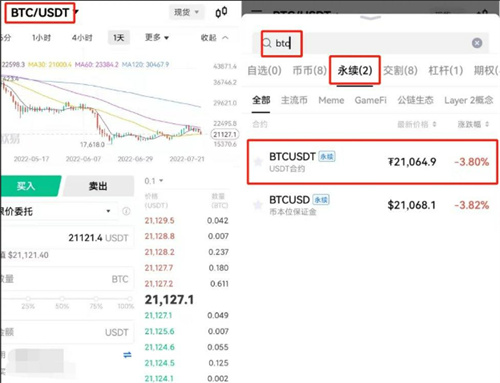Sort list by 最新价格 column
Viewport: 500px width, 383px height.
417,124
